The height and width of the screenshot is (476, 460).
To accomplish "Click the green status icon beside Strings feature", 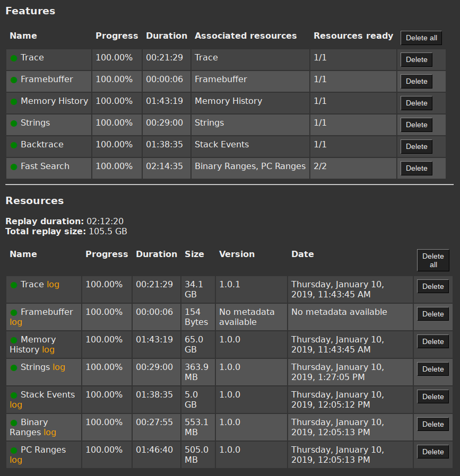I will coord(13,122).
